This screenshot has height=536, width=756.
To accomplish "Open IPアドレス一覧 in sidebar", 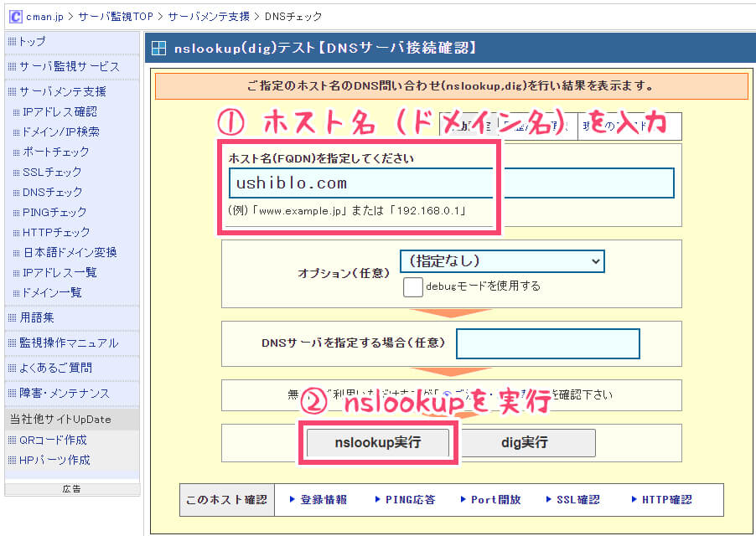I will pyautogui.click(x=60, y=272).
